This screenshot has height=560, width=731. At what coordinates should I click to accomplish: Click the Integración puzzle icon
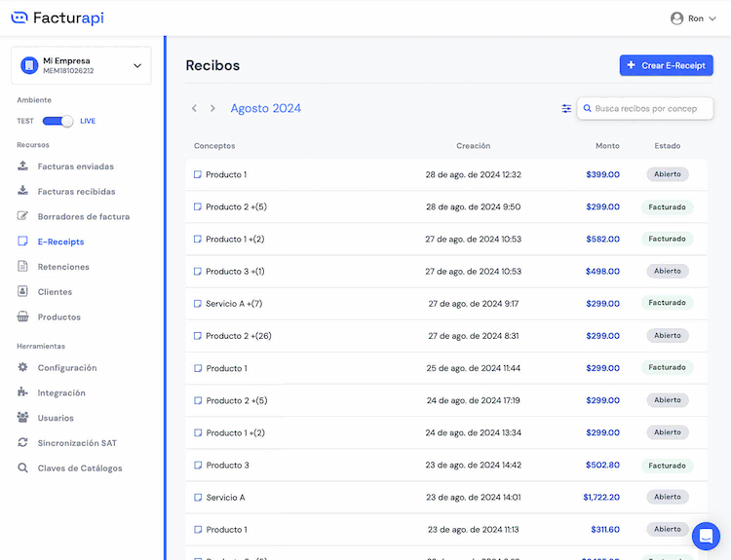(x=23, y=392)
